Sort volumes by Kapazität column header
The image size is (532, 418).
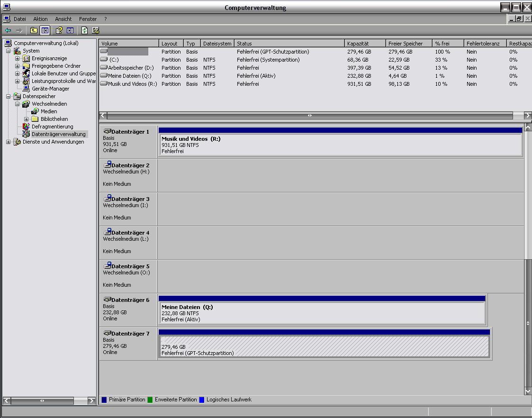point(364,44)
